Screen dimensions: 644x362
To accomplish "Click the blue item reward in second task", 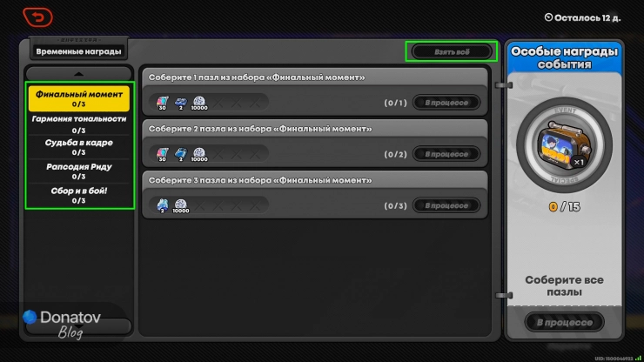I will click(181, 154).
